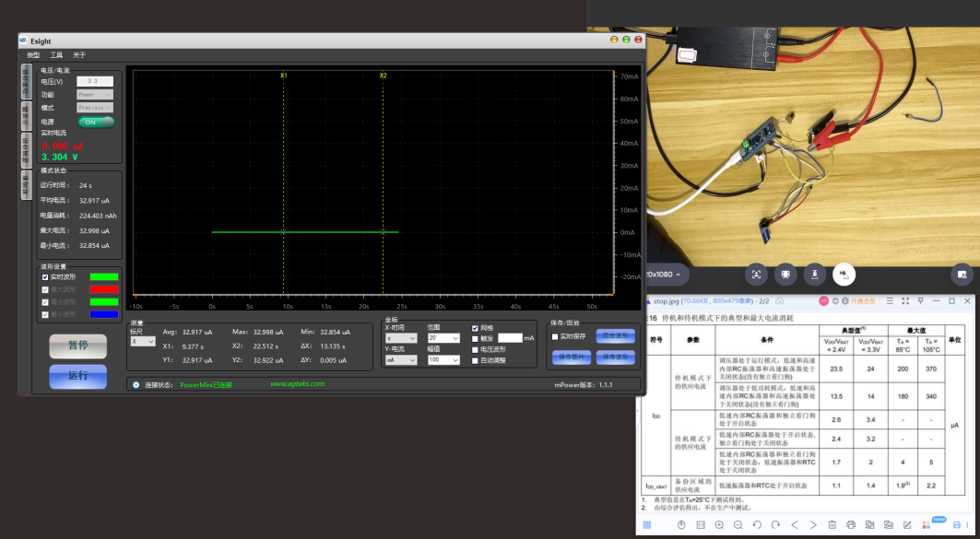
Task: Expand the 范围 range dropdown showing 20
Action: point(444,338)
